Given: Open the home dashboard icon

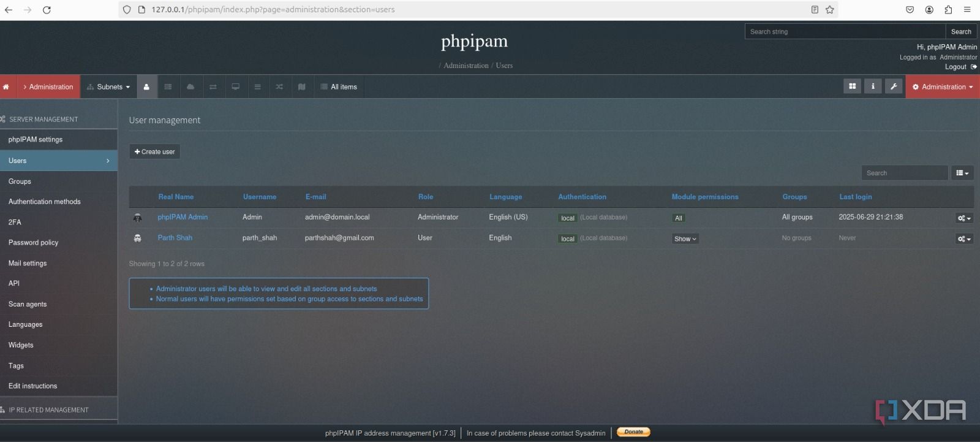Looking at the screenshot, I should (6, 87).
